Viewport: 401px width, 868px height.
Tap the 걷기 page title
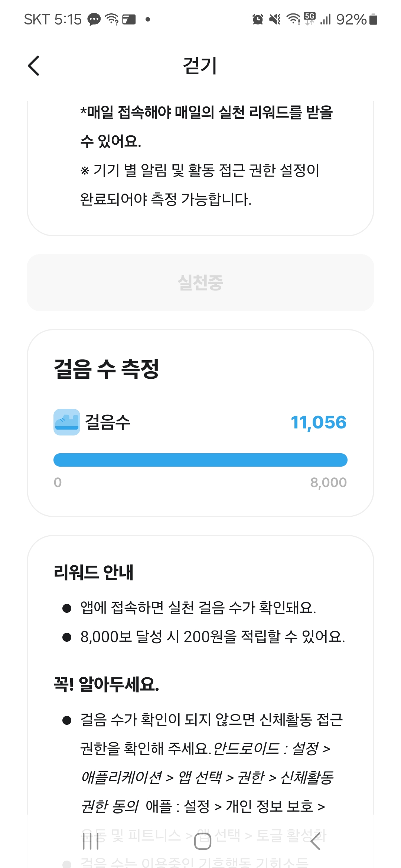point(200,66)
